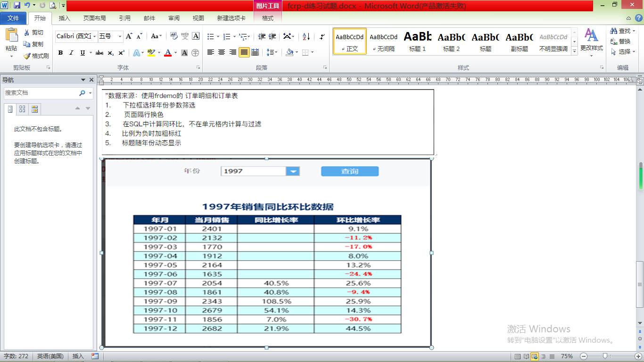Click the language 英语(美国) in status bar
The width and height of the screenshot is (644, 362).
[50, 356]
